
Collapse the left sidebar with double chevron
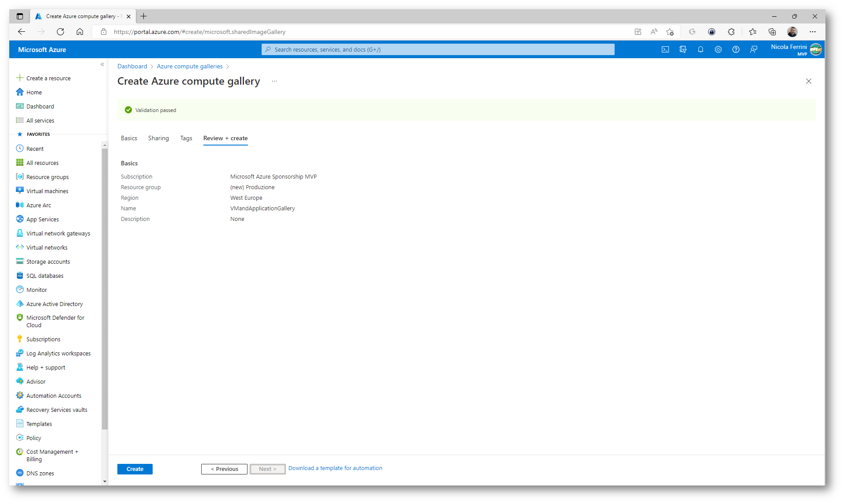tap(102, 64)
